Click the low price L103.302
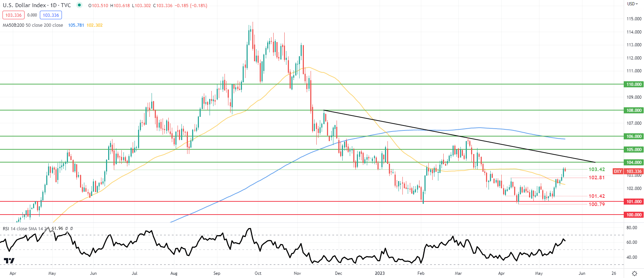644x278 pixels. [141, 6]
